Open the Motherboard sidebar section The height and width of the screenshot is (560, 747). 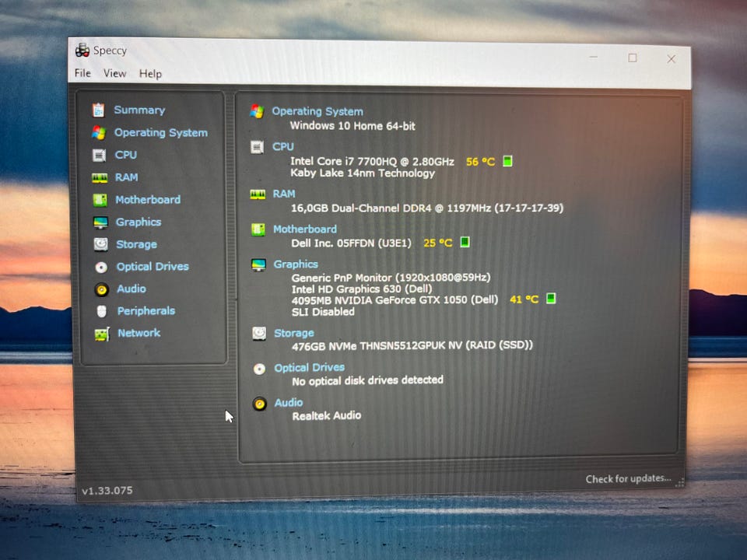point(148,200)
